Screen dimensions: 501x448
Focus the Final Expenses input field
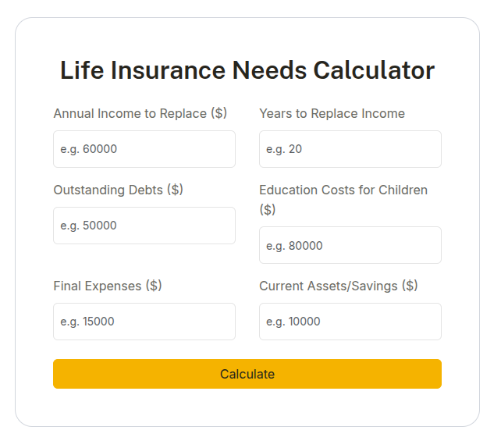(x=144, y=322)
